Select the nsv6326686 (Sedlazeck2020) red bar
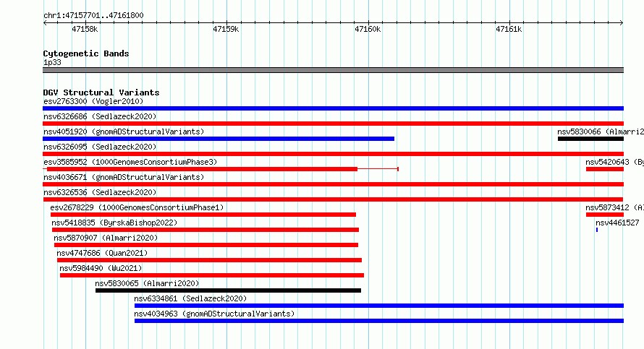Screen dimensions: 644x349 333,124
